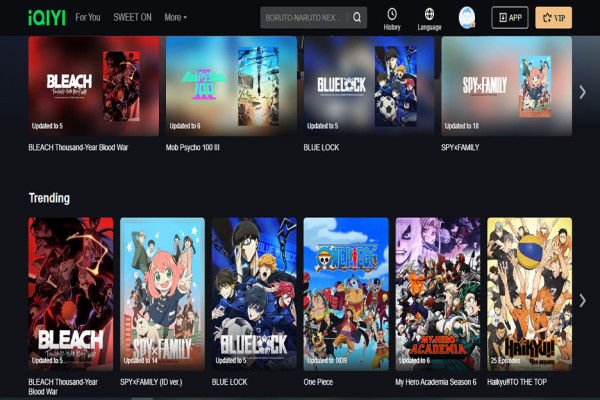Screen dimensions: 600x400
Task: Click the title text 'Mob Psycho 100 III'
Action: point(192,147)
